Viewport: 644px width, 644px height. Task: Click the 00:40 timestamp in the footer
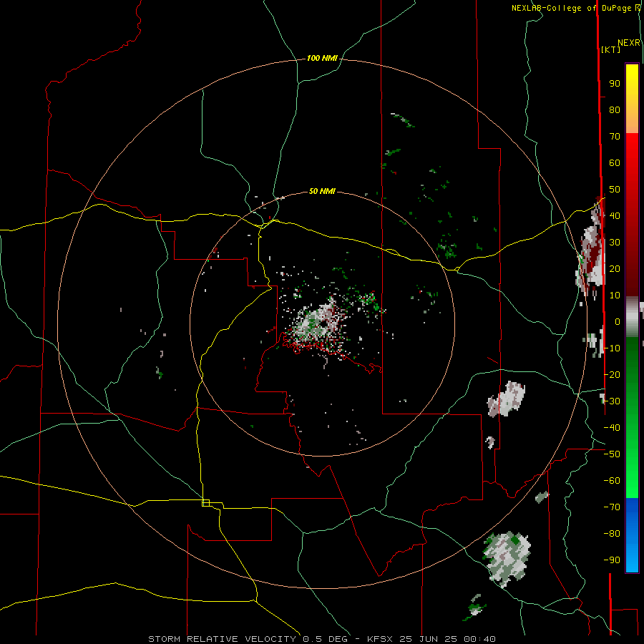point(479,639)
